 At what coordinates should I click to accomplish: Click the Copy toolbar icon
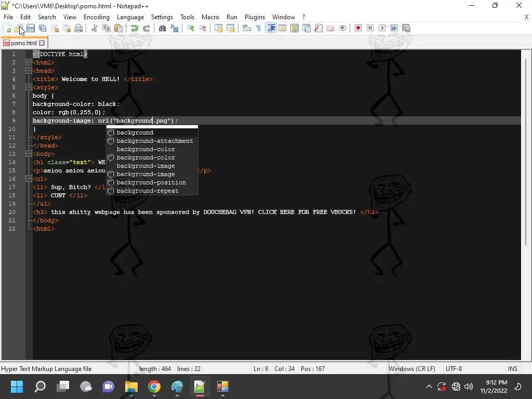106,28
